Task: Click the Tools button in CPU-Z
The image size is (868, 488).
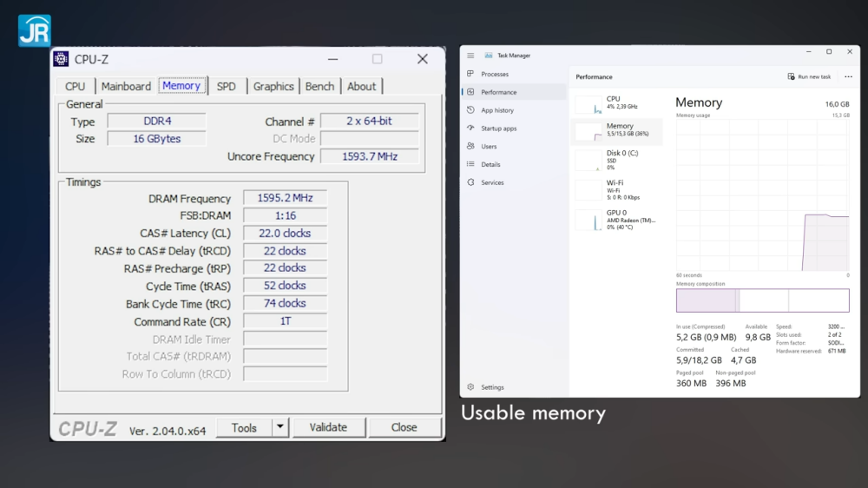Action: click(244, 427)
